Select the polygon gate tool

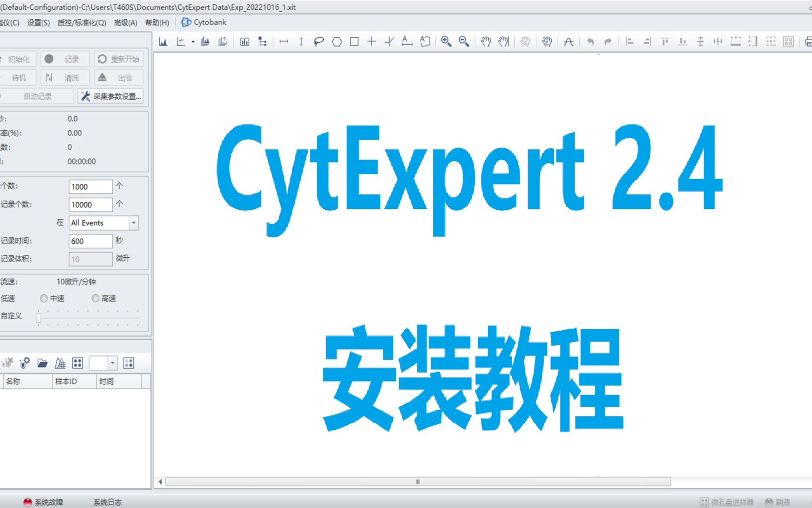click(336, 42)
